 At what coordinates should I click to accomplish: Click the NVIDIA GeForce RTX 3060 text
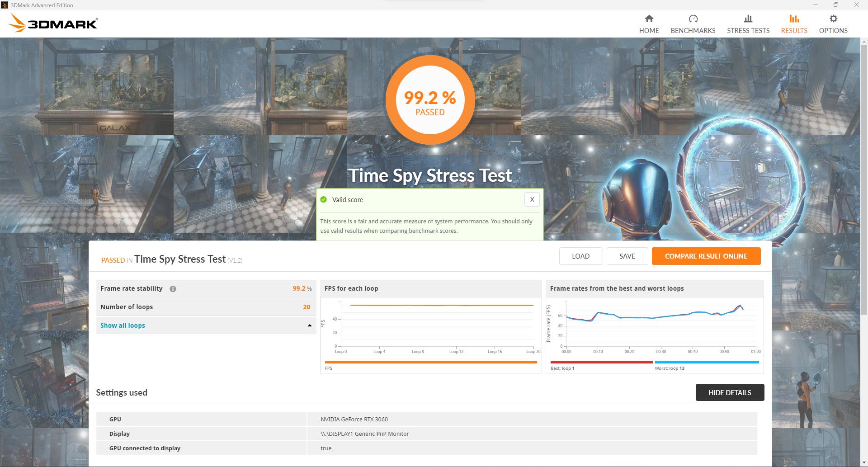[x=354, y=419]
